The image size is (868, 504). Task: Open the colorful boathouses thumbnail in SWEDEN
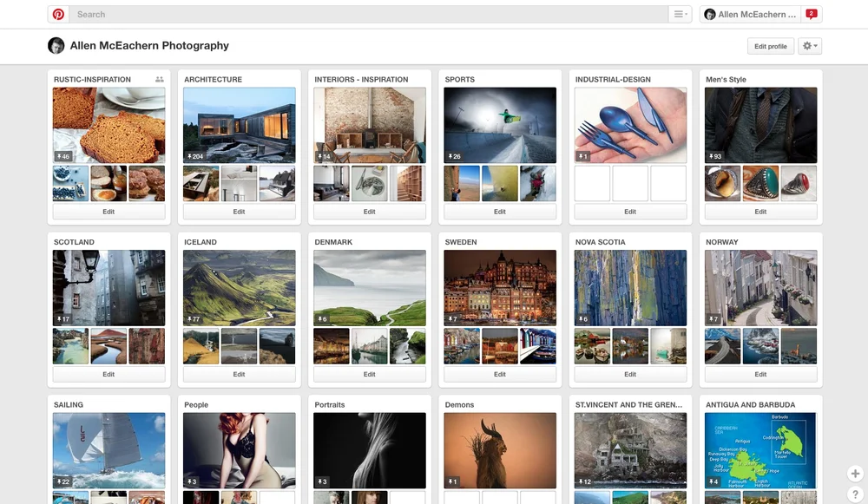coord(538,346)
